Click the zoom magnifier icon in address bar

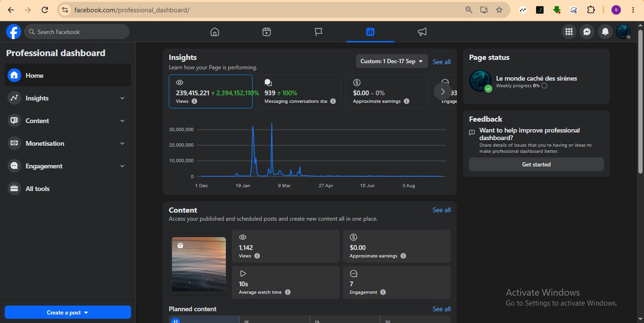pyautogui.click(x=469, y=9)
